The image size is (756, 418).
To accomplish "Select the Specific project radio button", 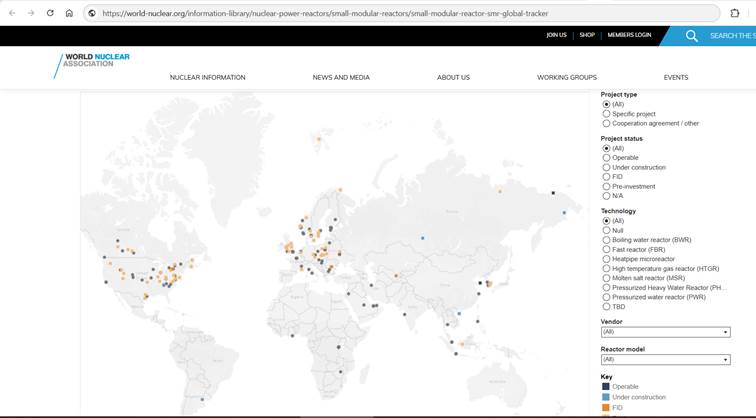I will 606,114.
